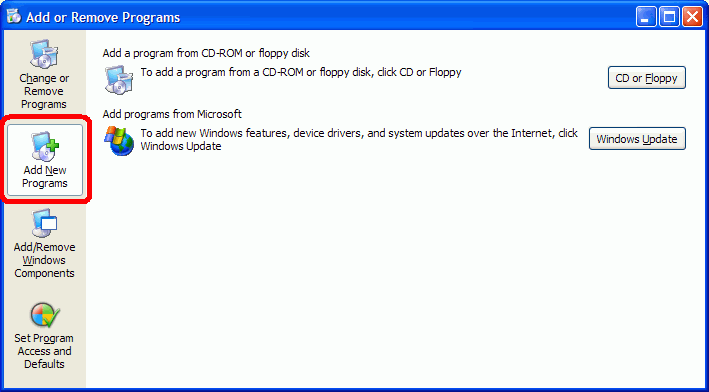Screen dimensions: 709x392
Task: Click the text about adding new Windows features
Action: (359, 140)
